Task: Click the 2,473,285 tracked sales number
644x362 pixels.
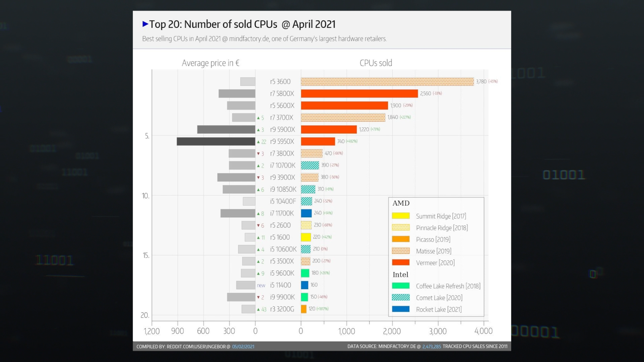Action: pyautogui.click(x=431, y=346)
